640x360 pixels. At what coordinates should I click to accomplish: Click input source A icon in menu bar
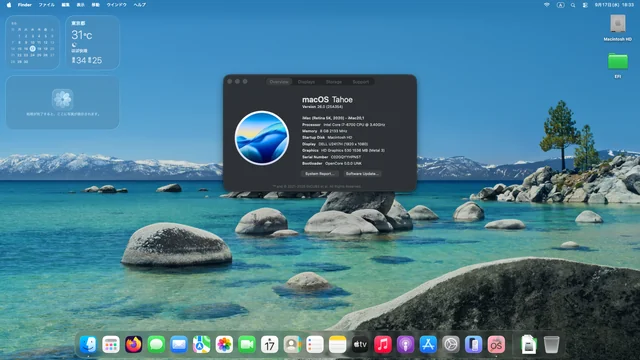click(x=560, y=5)
